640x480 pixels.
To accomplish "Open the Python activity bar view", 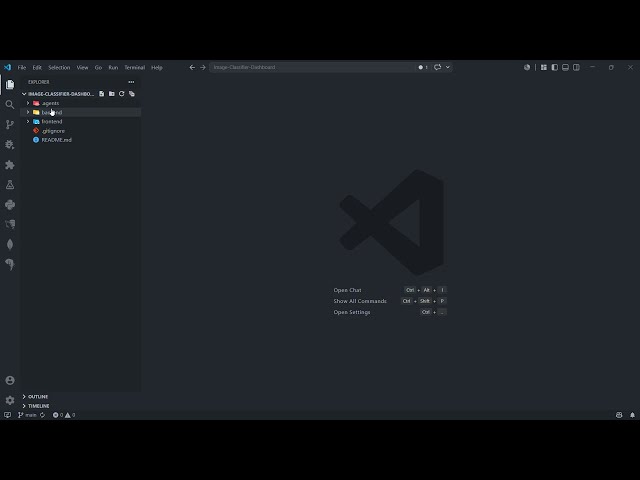I will click(x=10, y=204).
